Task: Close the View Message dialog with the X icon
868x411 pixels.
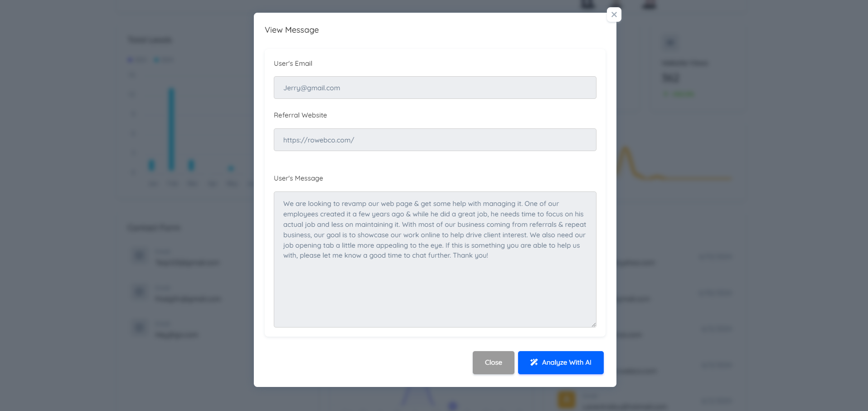Action: coord(614,15)
